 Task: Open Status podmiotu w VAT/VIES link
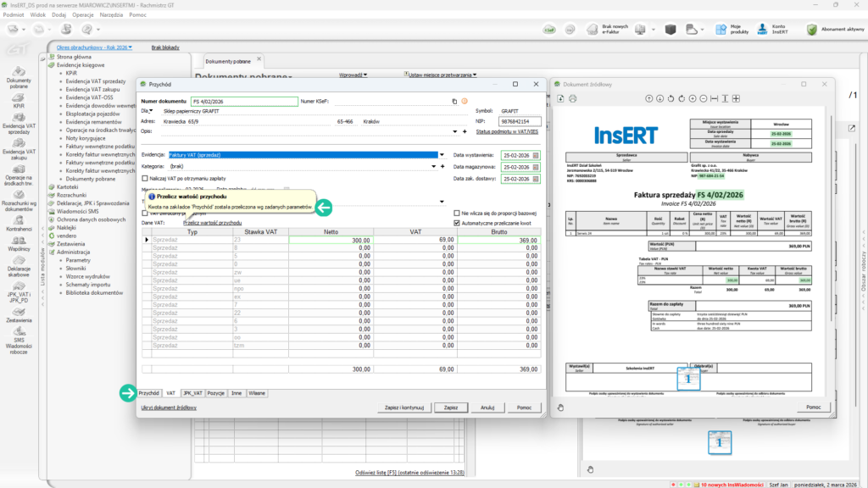pos(508,131)
